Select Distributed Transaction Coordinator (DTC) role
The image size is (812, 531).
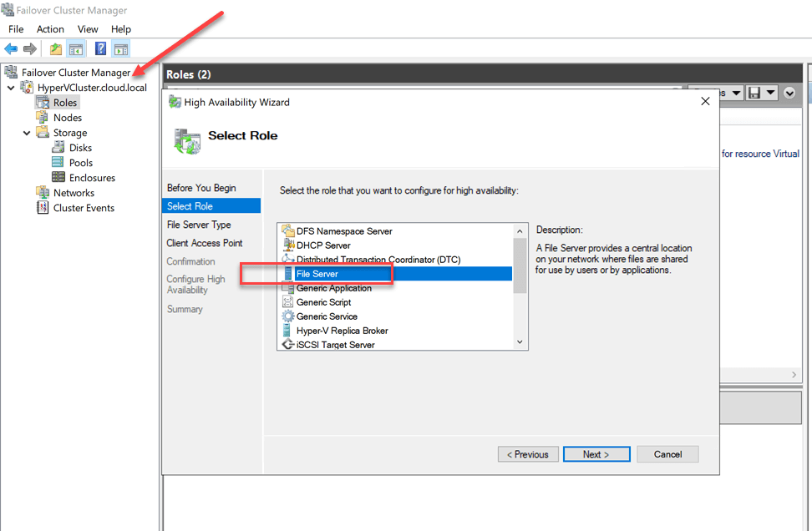378,260
